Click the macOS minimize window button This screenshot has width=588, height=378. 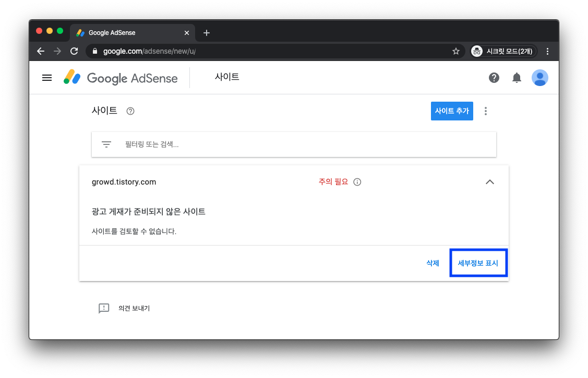50,31
